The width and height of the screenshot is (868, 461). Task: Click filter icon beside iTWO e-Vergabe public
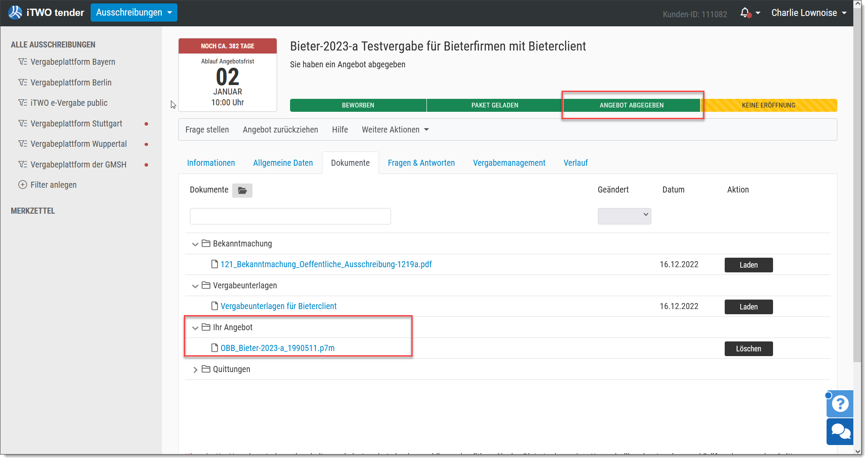pyautogui.click(x=23, y=103)
